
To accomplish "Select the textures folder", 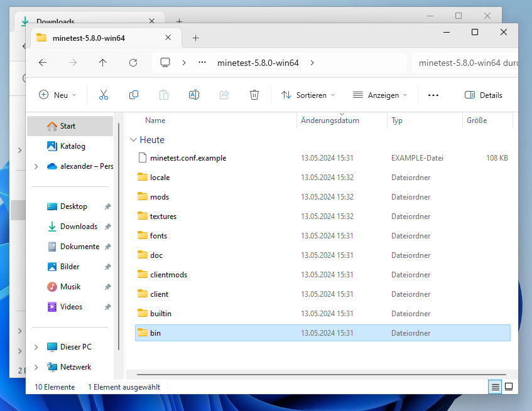I will (323, 216).
